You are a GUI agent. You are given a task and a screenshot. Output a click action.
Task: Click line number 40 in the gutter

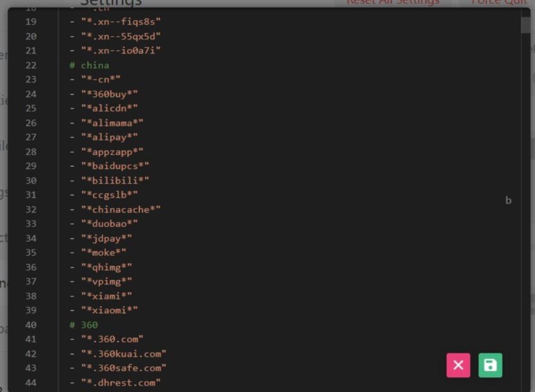31,325
